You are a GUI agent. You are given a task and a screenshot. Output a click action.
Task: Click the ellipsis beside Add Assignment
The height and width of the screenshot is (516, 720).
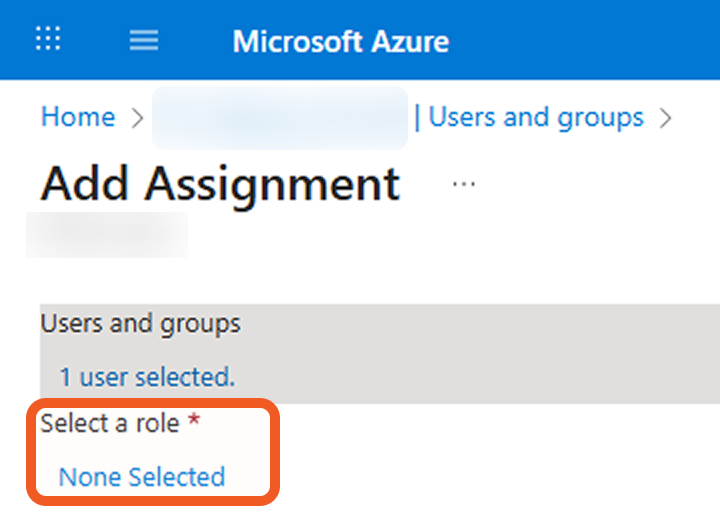(x=463, y=185)
